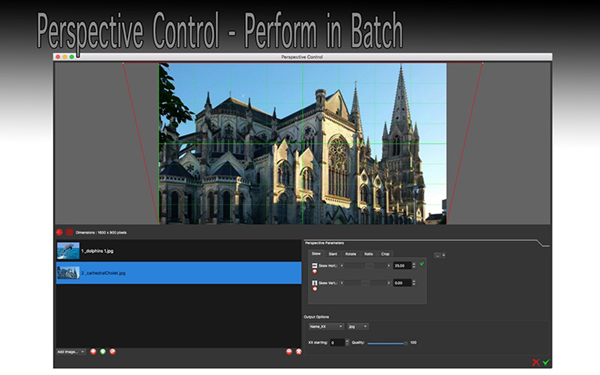Image resolution: width=600 pixels, height=375 pixels.
Task: Clear the list with the red X circle icon
Action: click(299, 352)
